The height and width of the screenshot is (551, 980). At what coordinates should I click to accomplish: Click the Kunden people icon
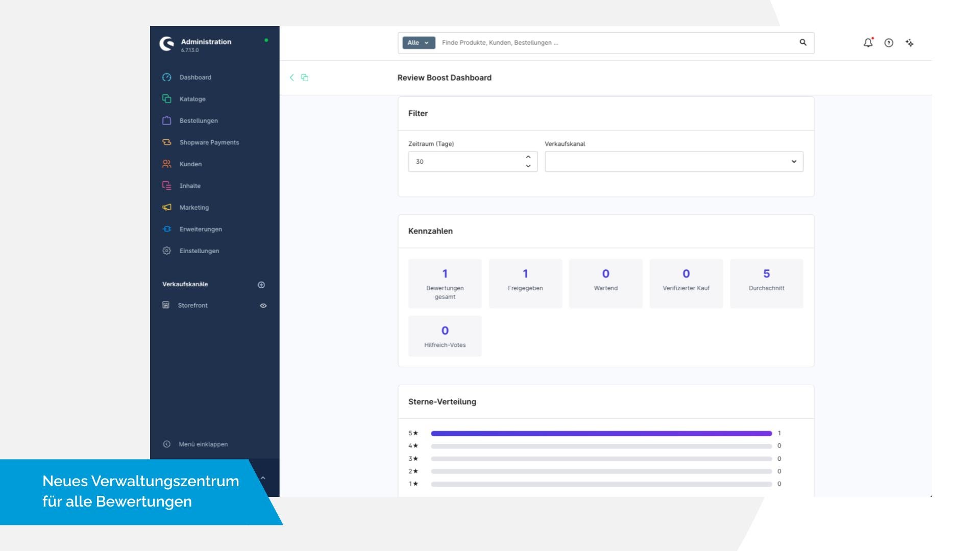pyautogui.click(x=166, y=164)
